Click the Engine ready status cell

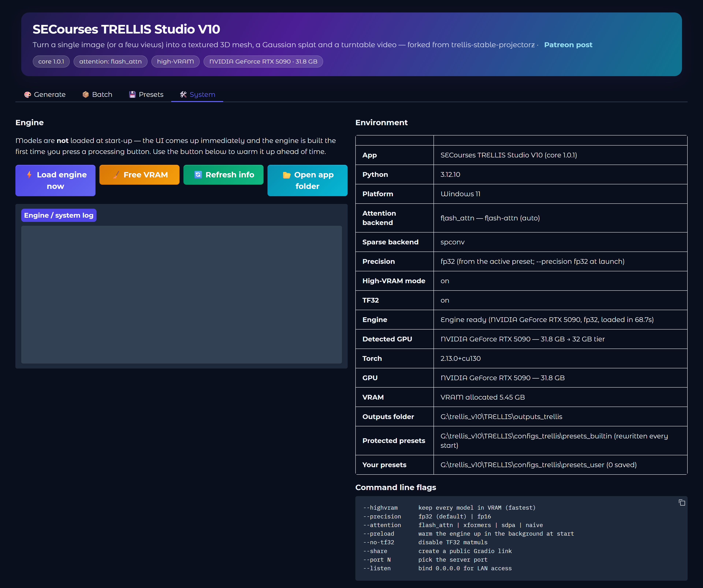[560, 320]
